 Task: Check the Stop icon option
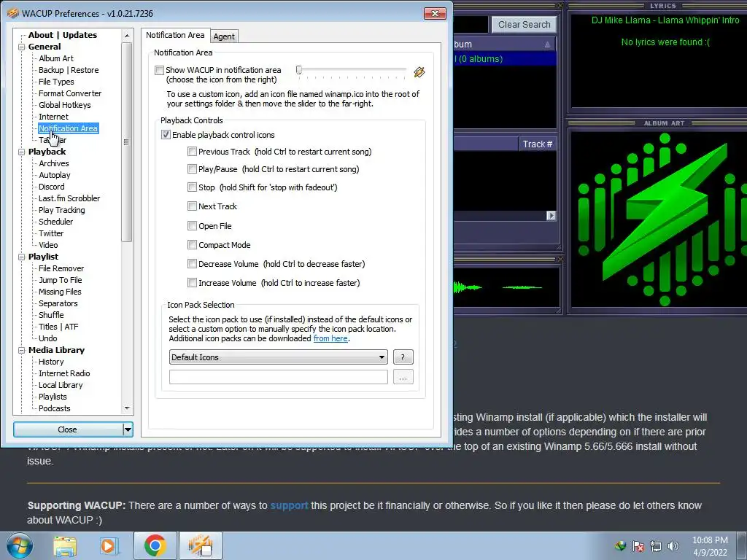[192, 187]
